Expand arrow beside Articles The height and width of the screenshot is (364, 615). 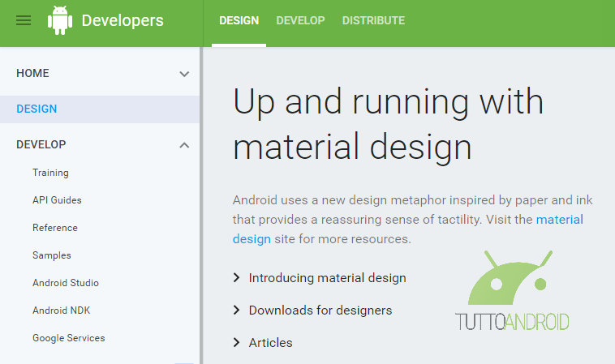click(236, 343)
